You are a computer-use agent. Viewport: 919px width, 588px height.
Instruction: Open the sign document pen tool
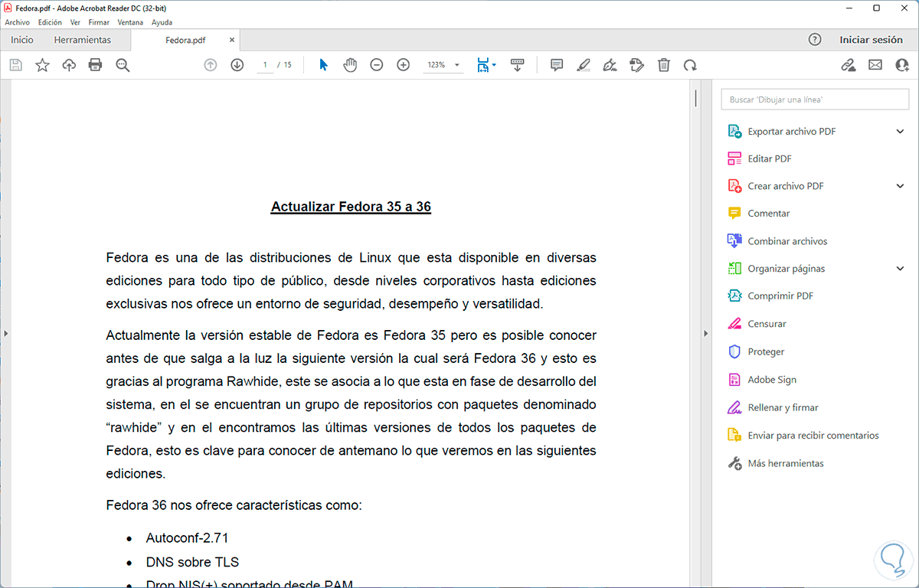pyautogui.click(x=610, y=65)
